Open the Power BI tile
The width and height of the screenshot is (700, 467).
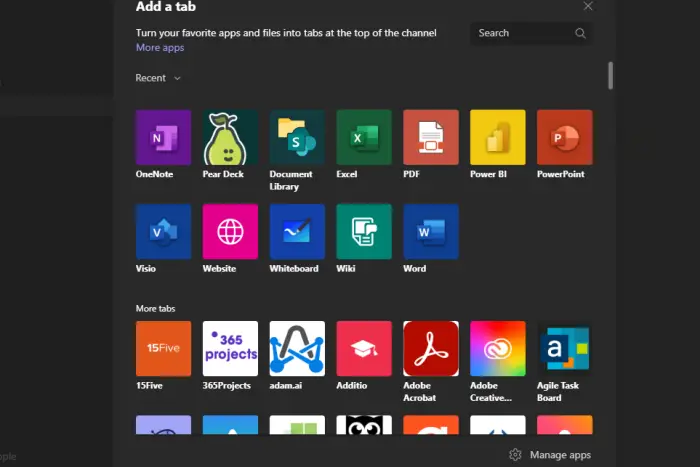coord(498,138)
